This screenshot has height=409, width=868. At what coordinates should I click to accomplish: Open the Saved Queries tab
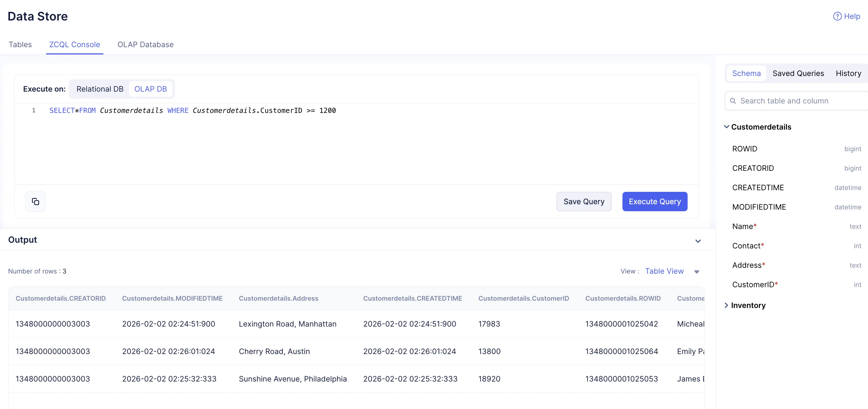(798, 73)
